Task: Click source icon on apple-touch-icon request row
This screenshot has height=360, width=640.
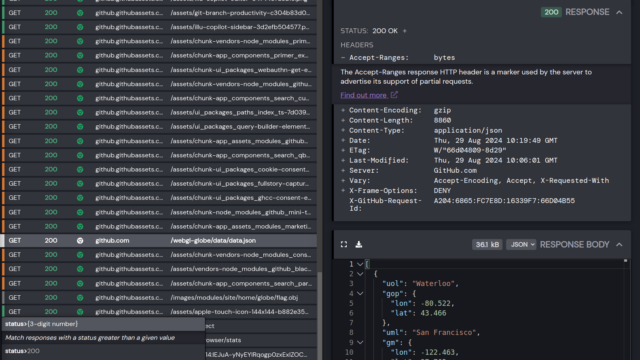Action: [80, 312]
